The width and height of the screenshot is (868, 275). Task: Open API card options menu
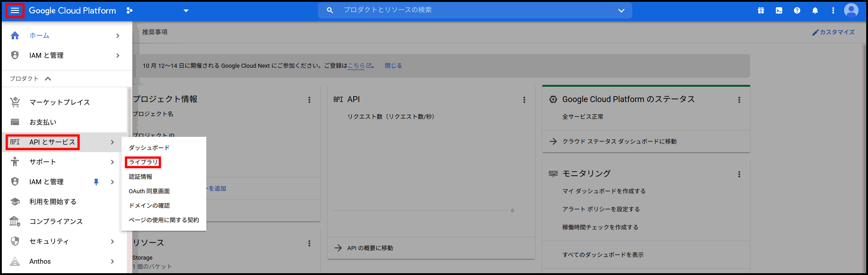pos(524,100)
